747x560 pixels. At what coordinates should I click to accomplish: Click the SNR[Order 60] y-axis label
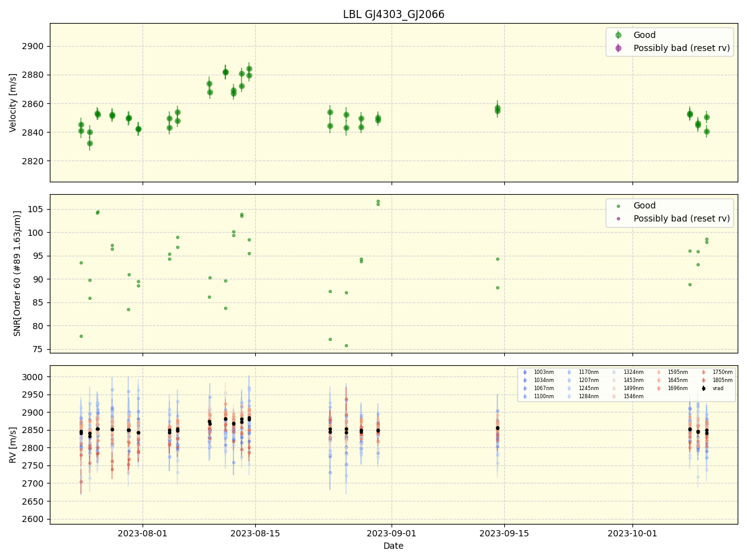(17, 273)
